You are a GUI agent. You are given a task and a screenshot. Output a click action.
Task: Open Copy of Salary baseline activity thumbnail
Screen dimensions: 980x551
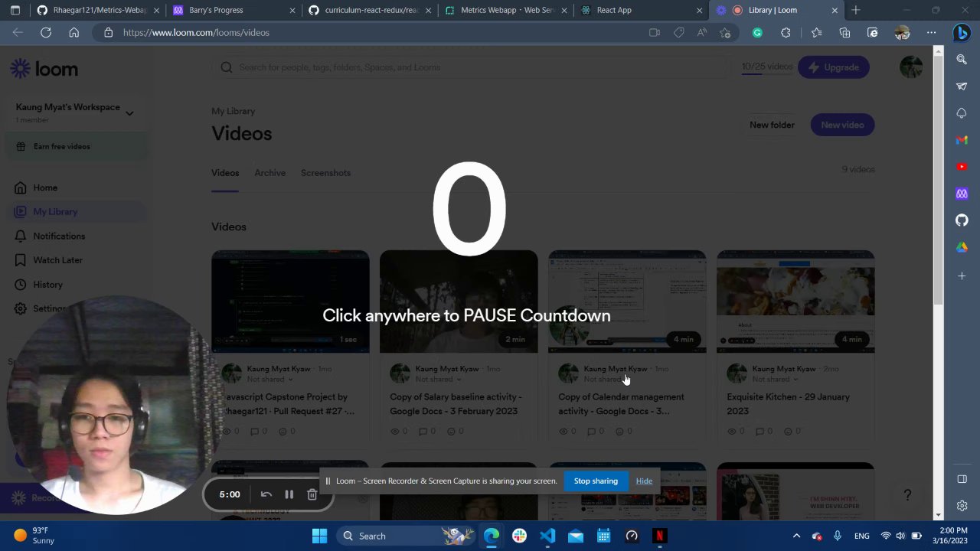click(459, 302)
